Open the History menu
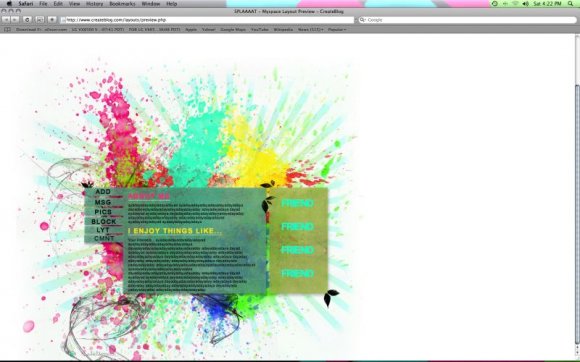Image resolution: width=580 pixels, height=362 pixels. (94, 4)
